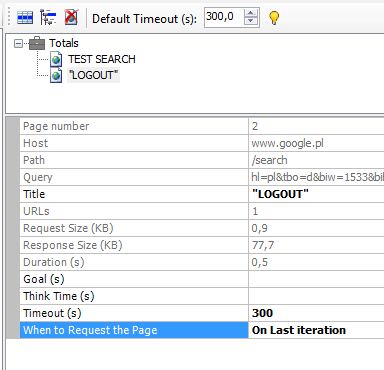Open the On Last iteration dropdown value
The width and height of the screenshot is (384, 370).
(299, 330)
